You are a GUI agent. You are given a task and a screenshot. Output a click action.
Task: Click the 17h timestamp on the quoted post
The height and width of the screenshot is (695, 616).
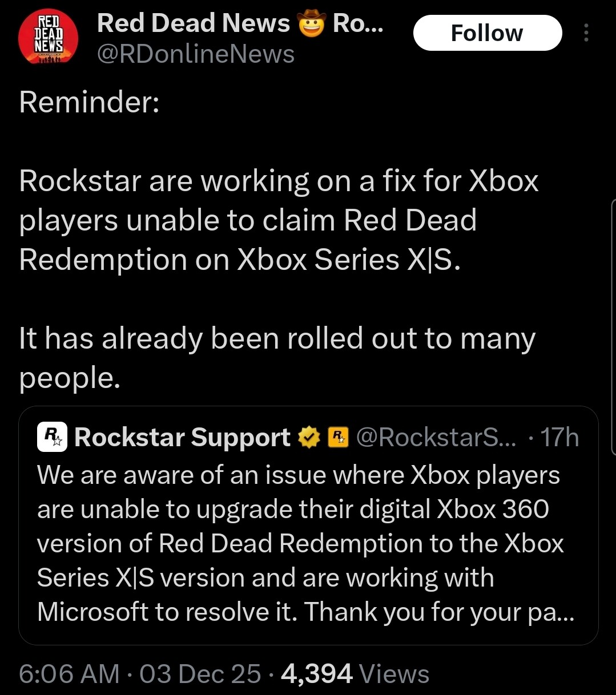pyautogui.click(x=559, y=438)
